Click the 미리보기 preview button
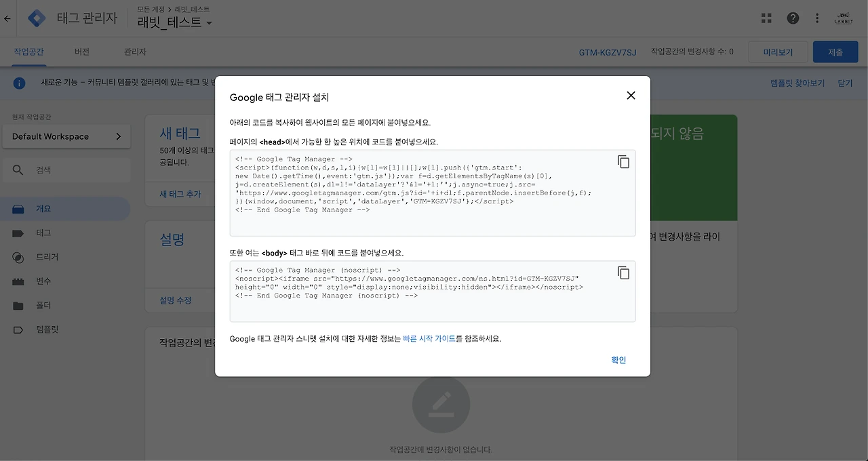 [778, 52]
